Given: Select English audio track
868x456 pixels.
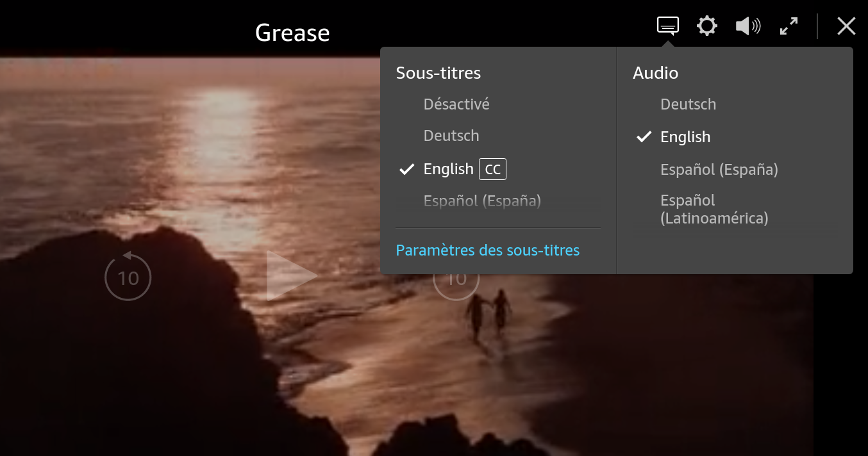Looking at the screenshot, I should tap(685, 137).
